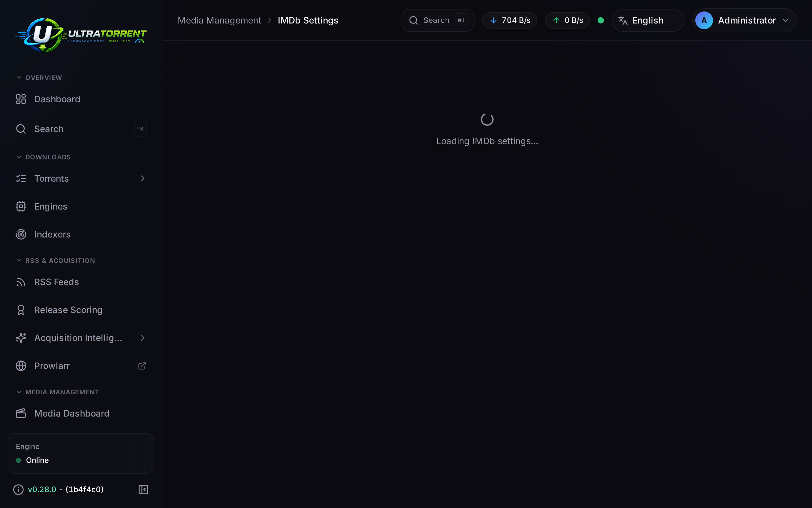The image size is (812, 508).
Task: Navigate to Engines
Action: coord(81,206)
